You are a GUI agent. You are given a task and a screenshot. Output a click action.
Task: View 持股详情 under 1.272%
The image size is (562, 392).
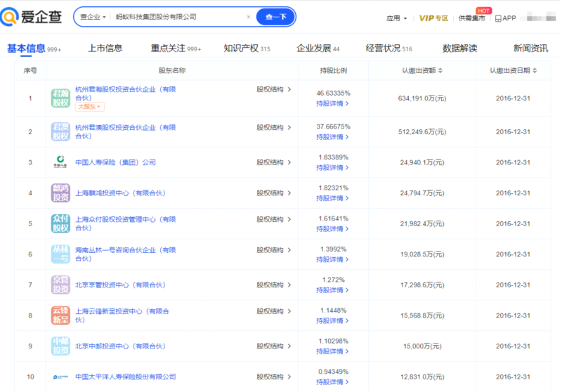(x=332, y=290)
